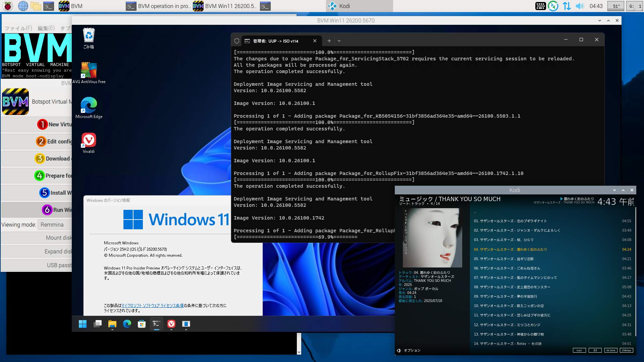This screenshot has width=644, height=362.
Task: Open File Explorer on Windows taskbar
Action: click(112, 324)
